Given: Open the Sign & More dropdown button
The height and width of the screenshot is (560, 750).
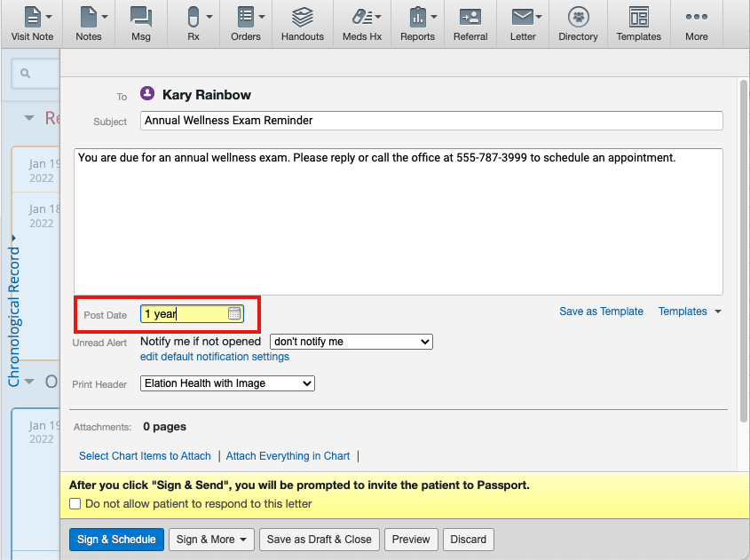Looking at the screenshot, I should 211,540.
